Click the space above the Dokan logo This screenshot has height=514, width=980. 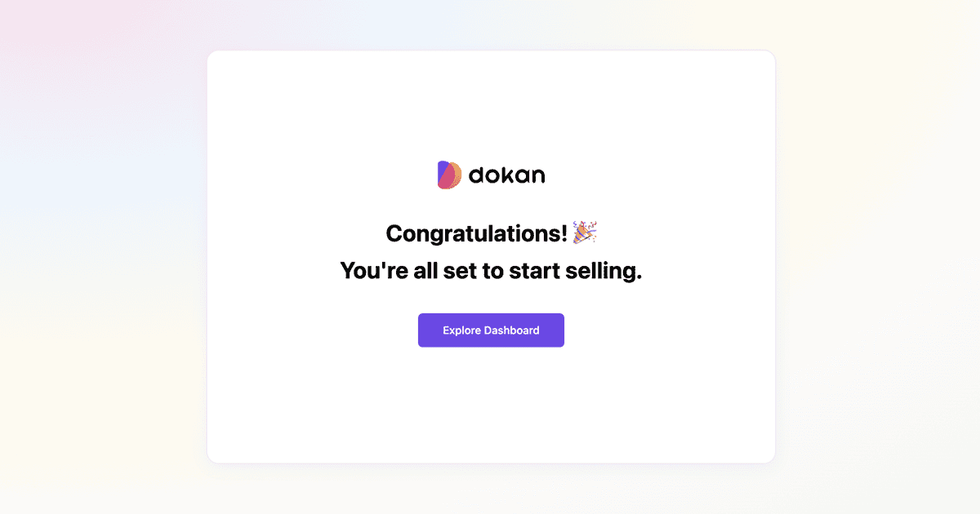point(490,106)
